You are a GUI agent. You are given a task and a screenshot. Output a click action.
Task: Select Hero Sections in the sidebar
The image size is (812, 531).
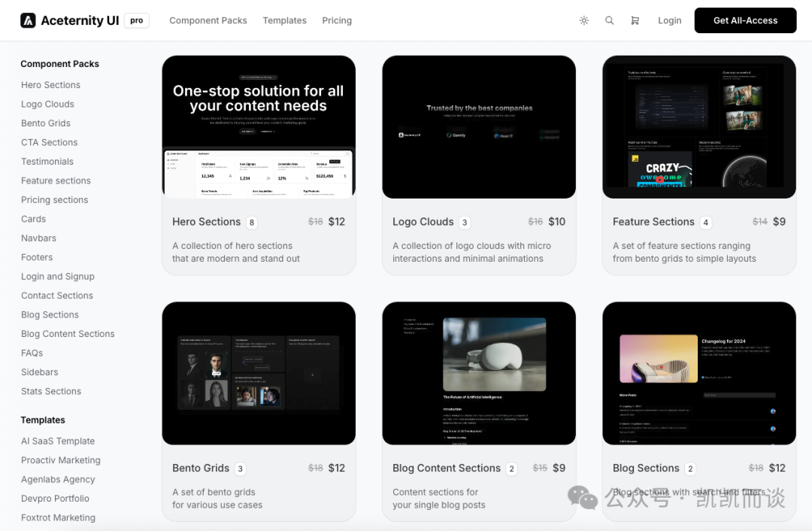point(51,85)
